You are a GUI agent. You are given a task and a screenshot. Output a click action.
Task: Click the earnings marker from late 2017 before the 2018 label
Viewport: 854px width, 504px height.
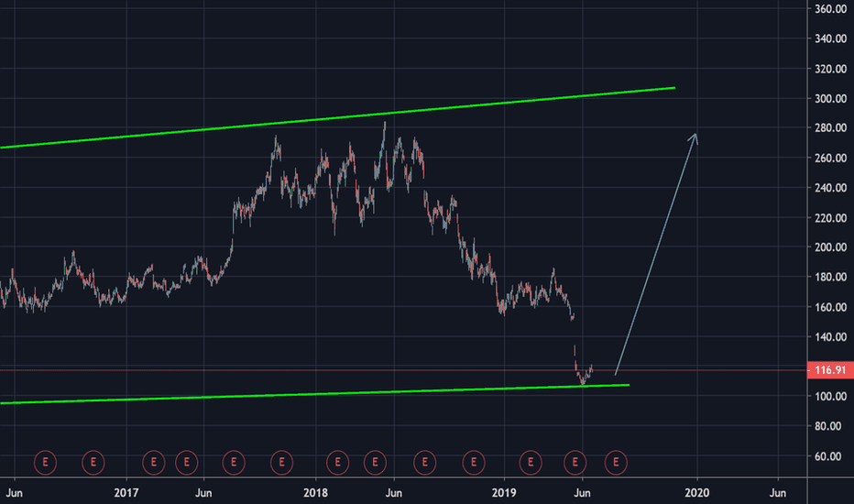281,463
